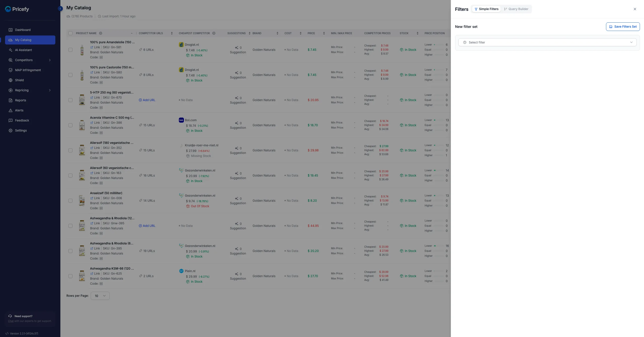Click the Feedback speech bubble icon

pos(11,120)
